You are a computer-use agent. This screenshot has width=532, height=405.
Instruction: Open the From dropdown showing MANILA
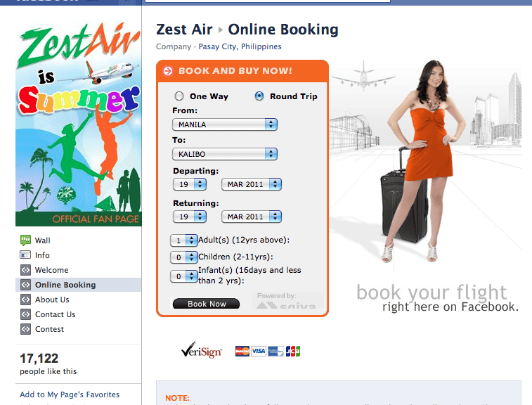tap(225, 124)
